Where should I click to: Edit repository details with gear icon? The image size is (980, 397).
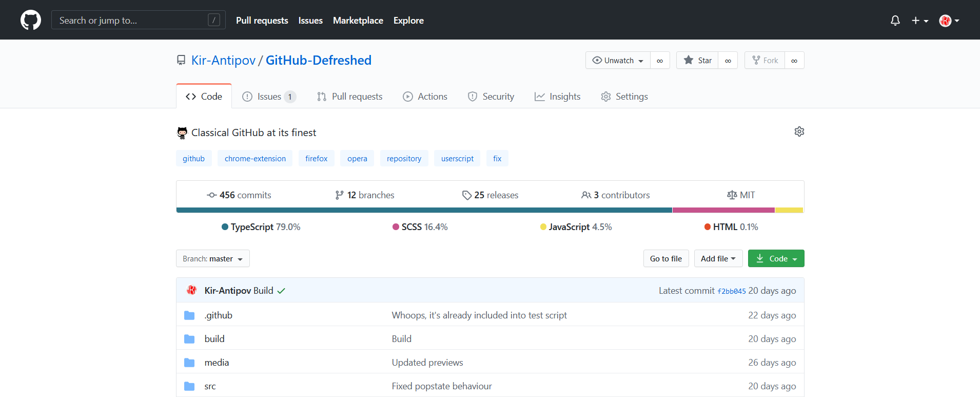point(799,131)
